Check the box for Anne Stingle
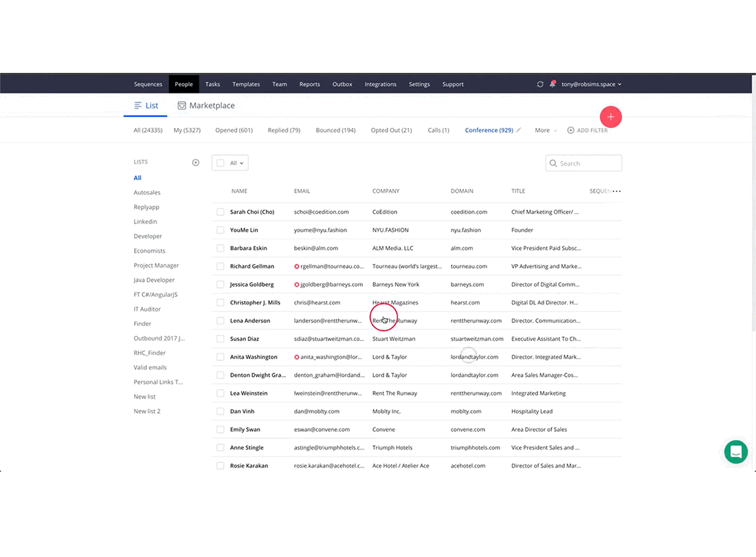 (221, 448)
